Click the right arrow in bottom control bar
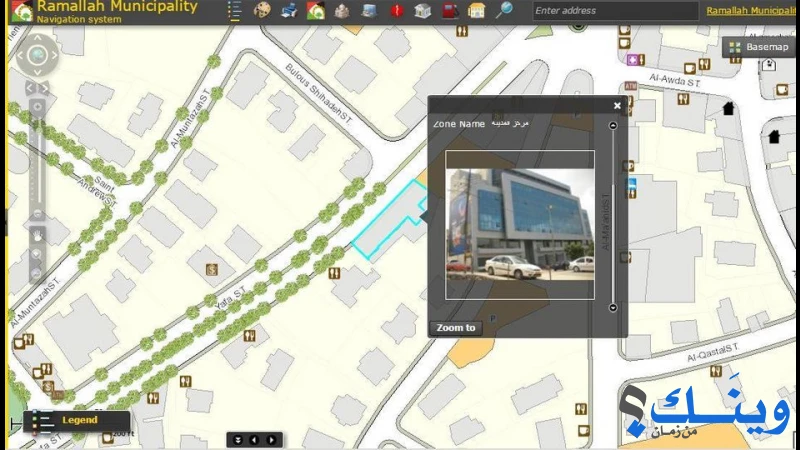The image size is (800, 450). pos(271,440)
